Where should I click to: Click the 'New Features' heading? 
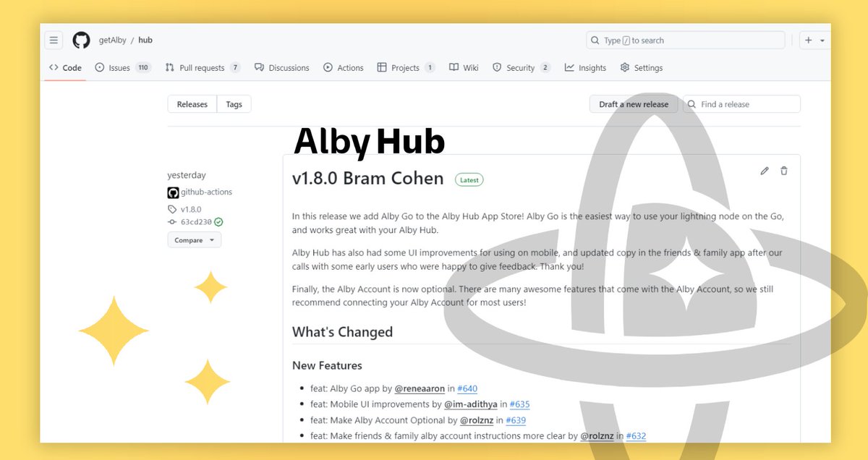[327, 365]
